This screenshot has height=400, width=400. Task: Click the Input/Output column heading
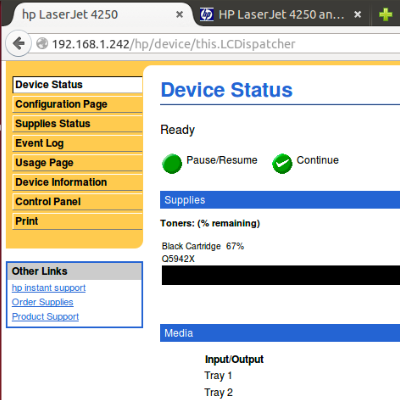click(234, 359)
